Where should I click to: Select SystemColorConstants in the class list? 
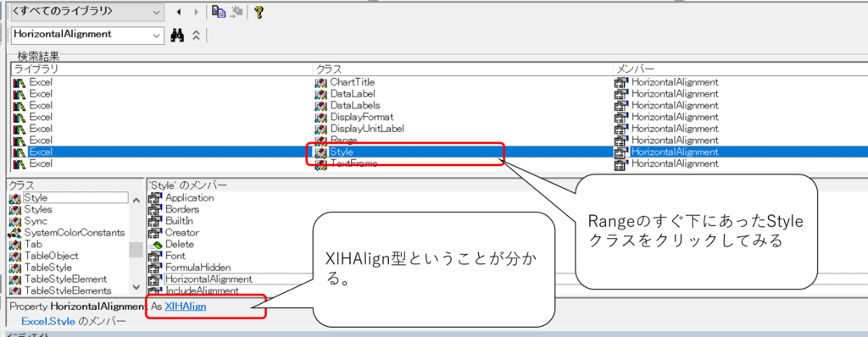pyautogui.click(x=67, y=232)
